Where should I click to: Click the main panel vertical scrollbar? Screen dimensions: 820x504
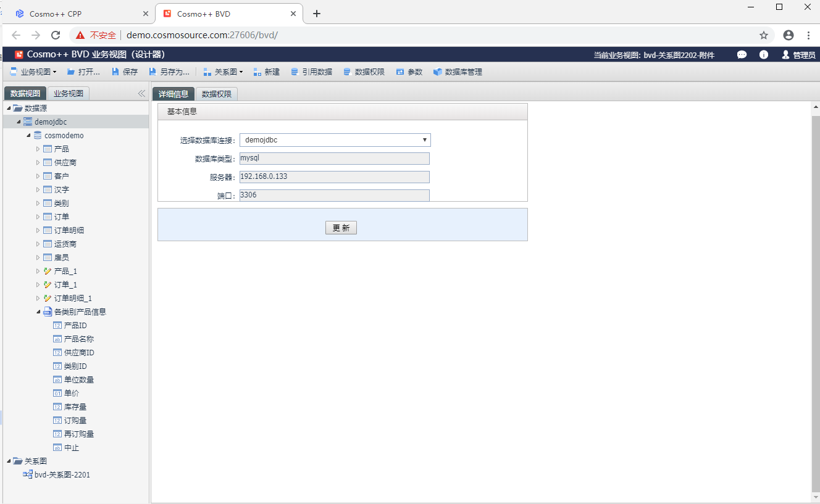[x=815, y=302]
